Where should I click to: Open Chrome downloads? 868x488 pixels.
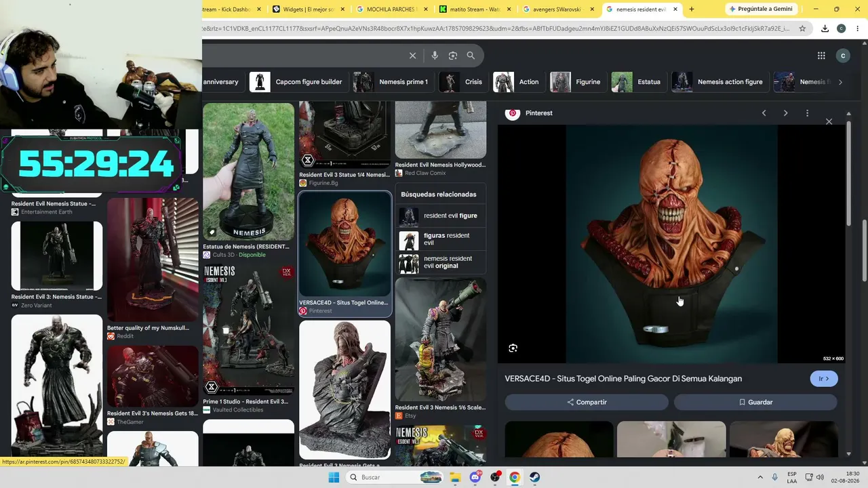(x=825, y=28)
